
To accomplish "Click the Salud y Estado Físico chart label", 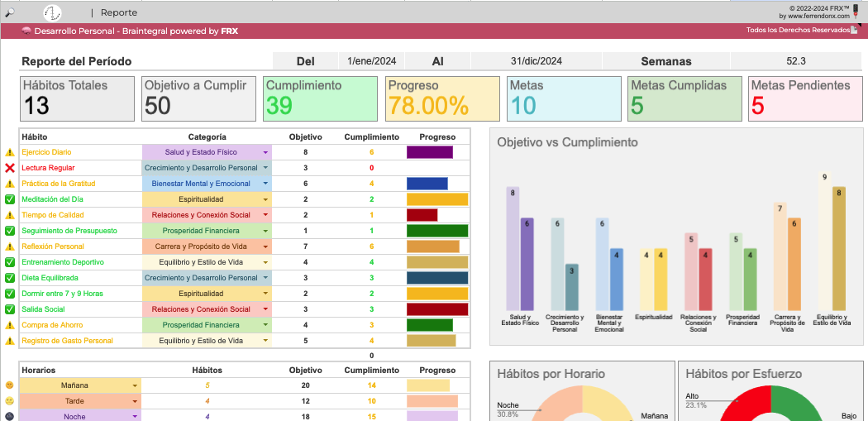I will (519, 320).
